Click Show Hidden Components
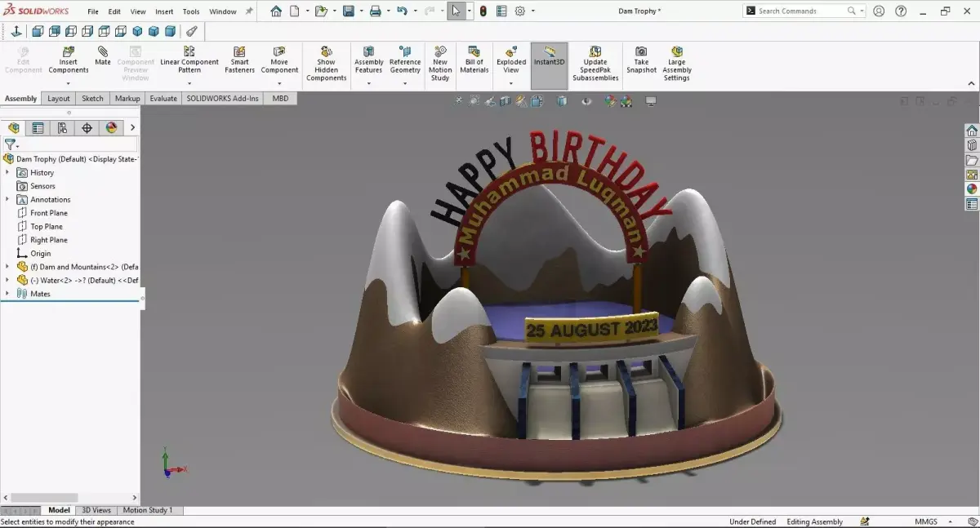This screenshot has height=528, width=980. pos(327,64)
